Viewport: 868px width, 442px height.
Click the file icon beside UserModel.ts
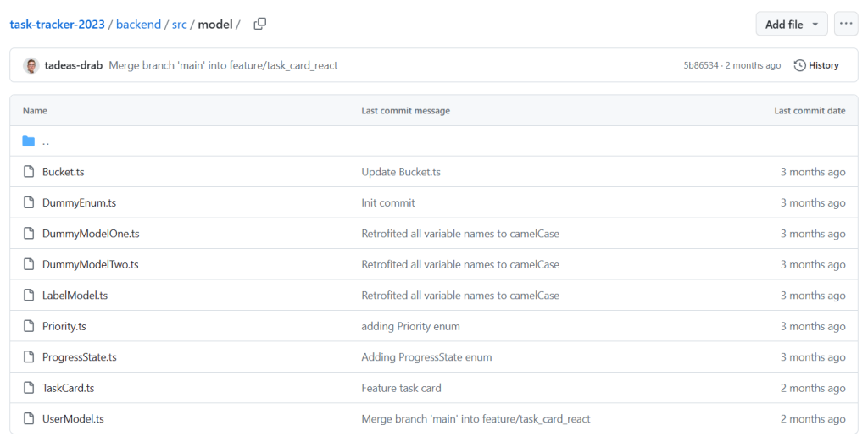[29, 419]
